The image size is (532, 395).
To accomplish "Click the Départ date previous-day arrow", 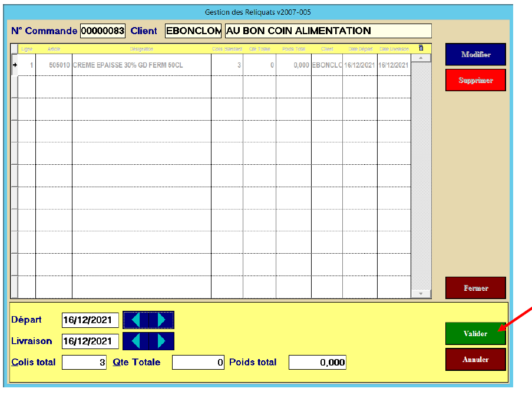I will (136, 320).
